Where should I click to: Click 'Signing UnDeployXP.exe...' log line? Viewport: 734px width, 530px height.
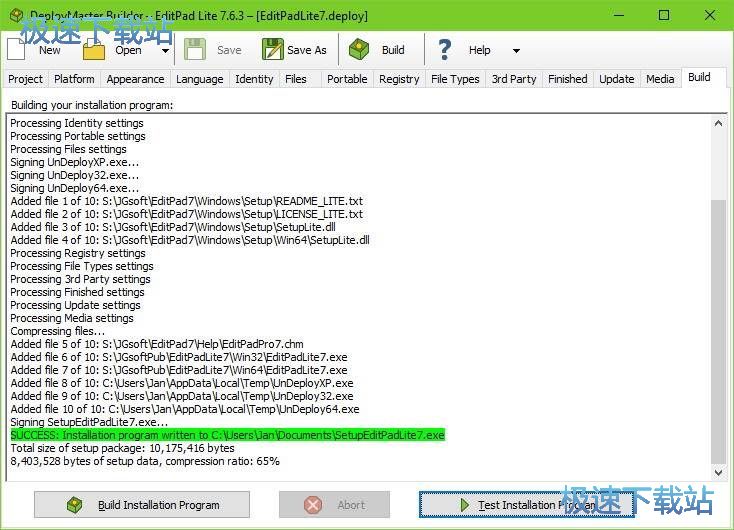[x=74, y=162]
